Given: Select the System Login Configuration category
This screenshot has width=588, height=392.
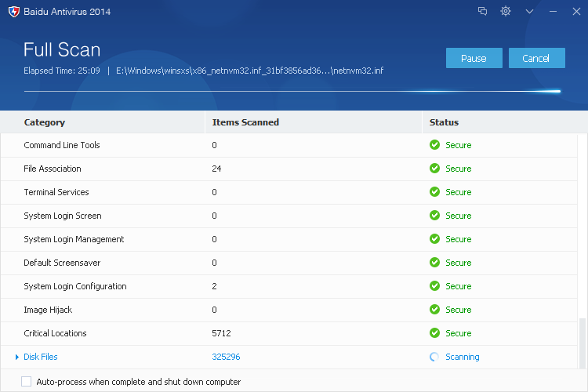Looking at the screenshot, I should coord(75,286).
